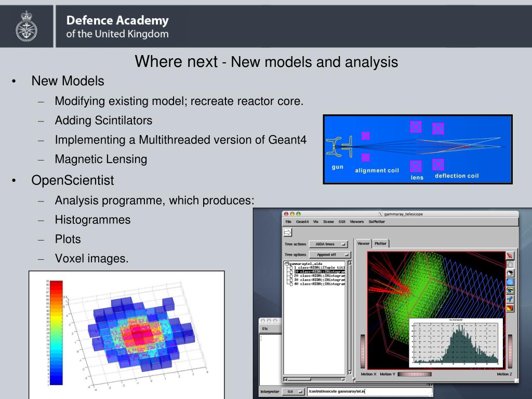532x399 pixels.
Task: Open the Append off dropdown
Action: [330, 255]
